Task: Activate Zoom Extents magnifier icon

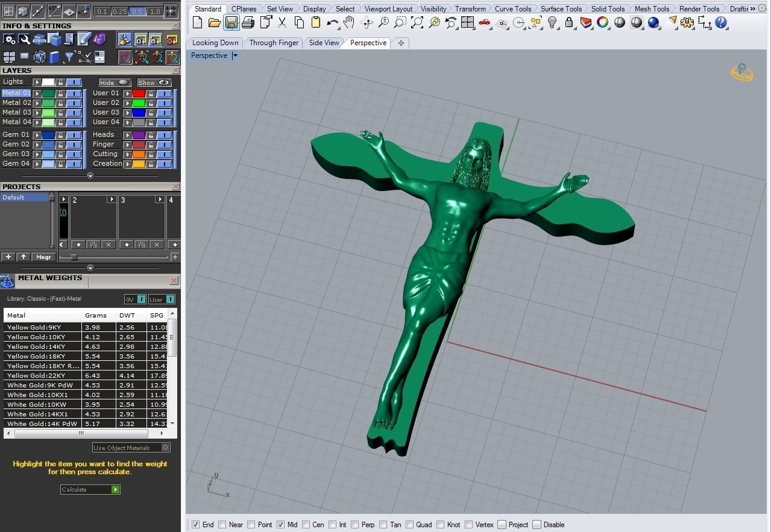Action: click(x=417, y=23)
